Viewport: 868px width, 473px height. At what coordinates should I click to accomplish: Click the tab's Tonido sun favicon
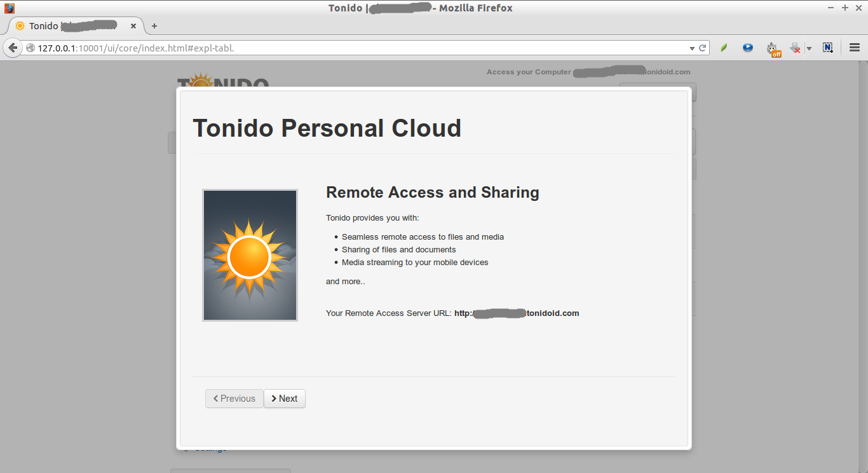pyautogui.click(x=20, y=26)
